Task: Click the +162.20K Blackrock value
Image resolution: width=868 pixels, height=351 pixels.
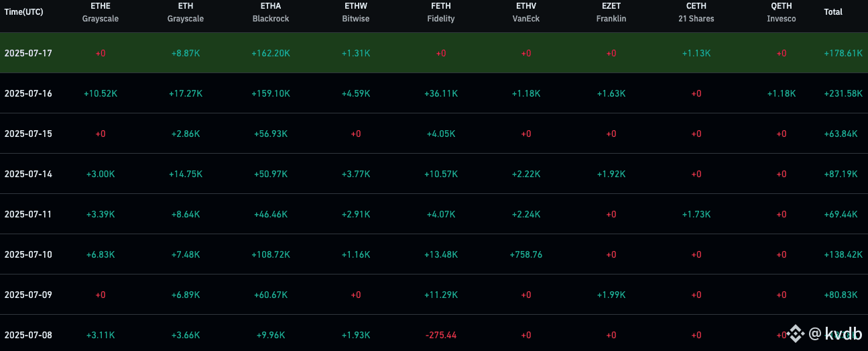Action: pos(271,53)
